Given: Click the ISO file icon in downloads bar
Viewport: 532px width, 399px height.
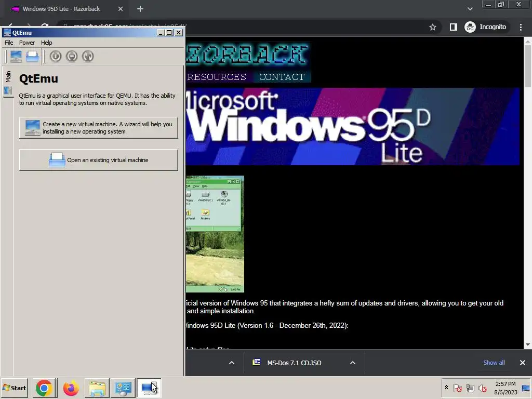Looking at the screenshot, I should pyautogui.click(x=257, y=362).
